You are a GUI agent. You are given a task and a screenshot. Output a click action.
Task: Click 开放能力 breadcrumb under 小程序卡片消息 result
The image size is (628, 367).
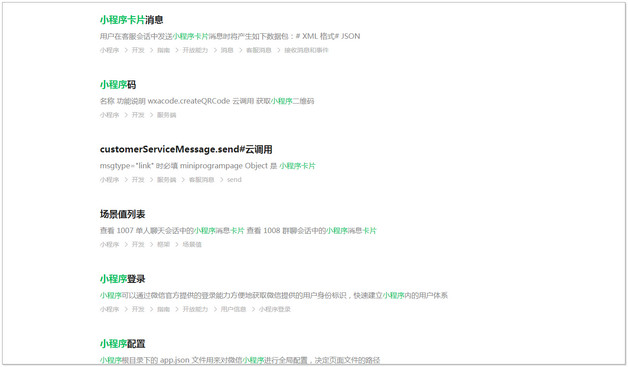click(195, 50)
